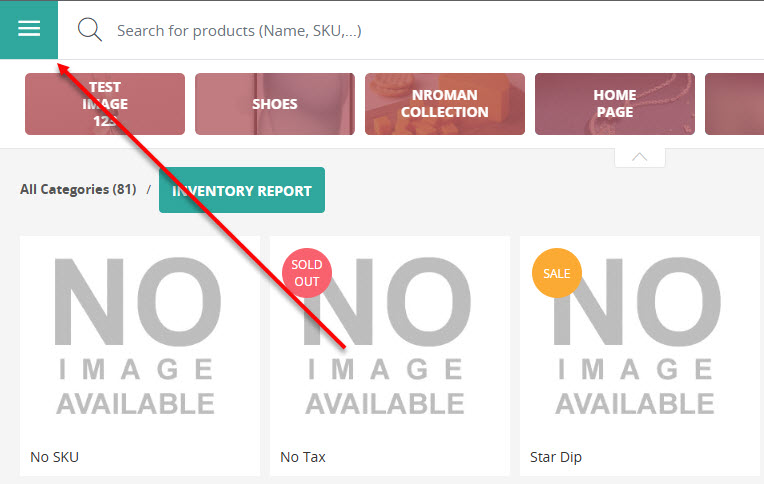Click the No Tax product name
The image size is (764, 484).
pyautogui.click(x=303, y=457)
